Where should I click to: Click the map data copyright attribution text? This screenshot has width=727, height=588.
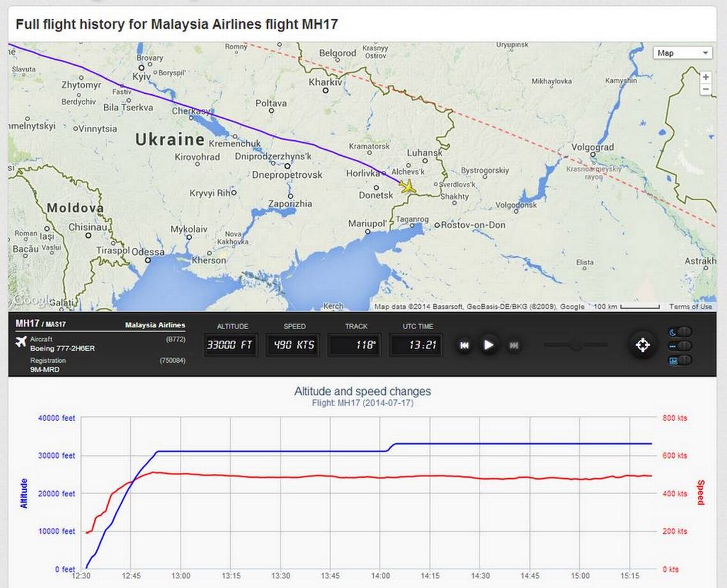[480, 307]
